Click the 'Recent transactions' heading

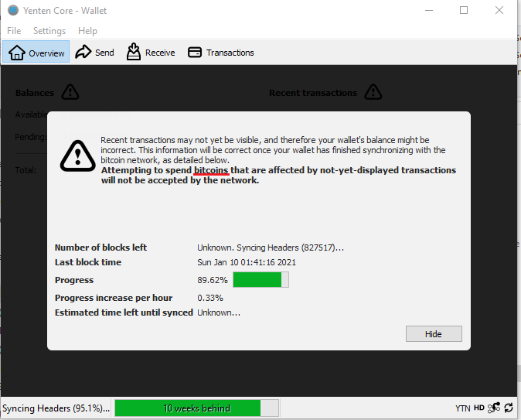tap(313, 93)
